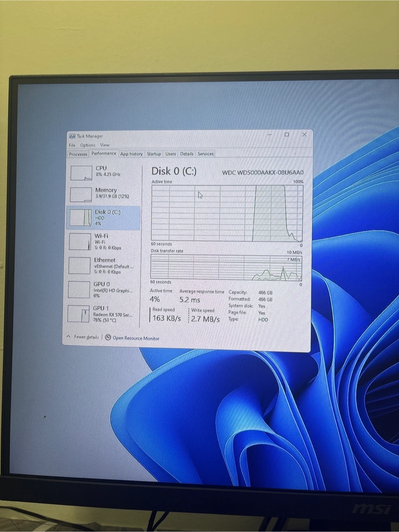Open the View menu
Viewport: 399px width, 532px height.
pyautogui.click(x=105, y=145)
